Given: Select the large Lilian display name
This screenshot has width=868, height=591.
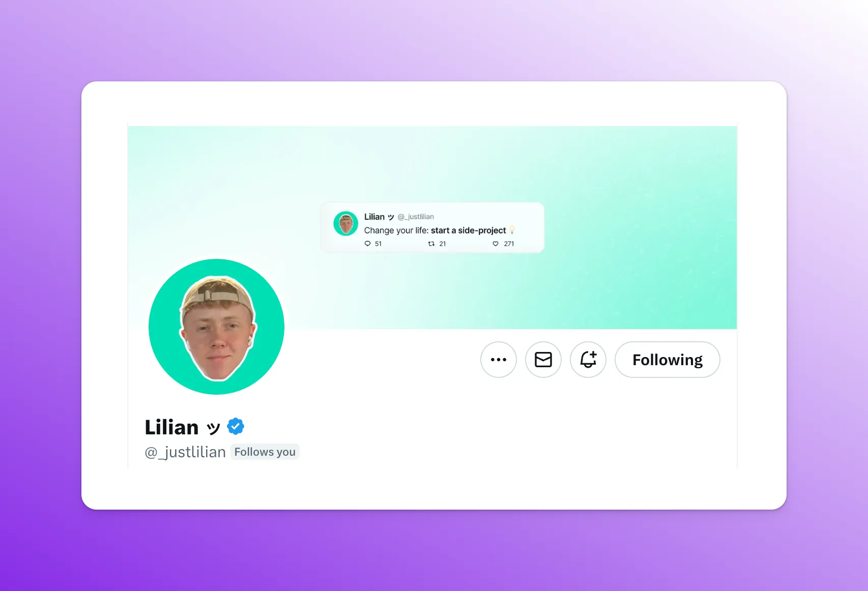Looking at the screenshot, I should tap(171, 427).
